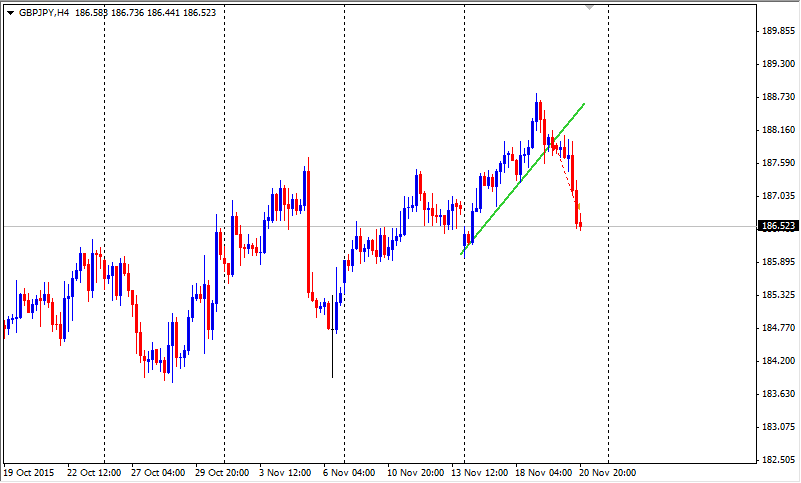Click time axis label 20 Nov 20:00
The image size is (801, 483).
pyautogui.click(x=607, y=473)
